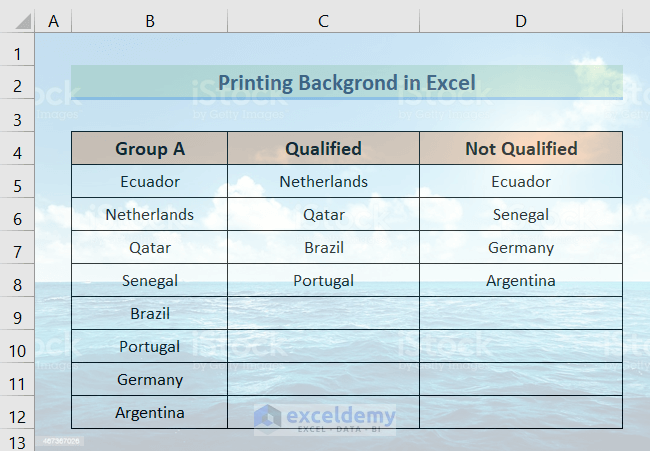Click the 'Group A' header cell

click(x=150, y=149)
